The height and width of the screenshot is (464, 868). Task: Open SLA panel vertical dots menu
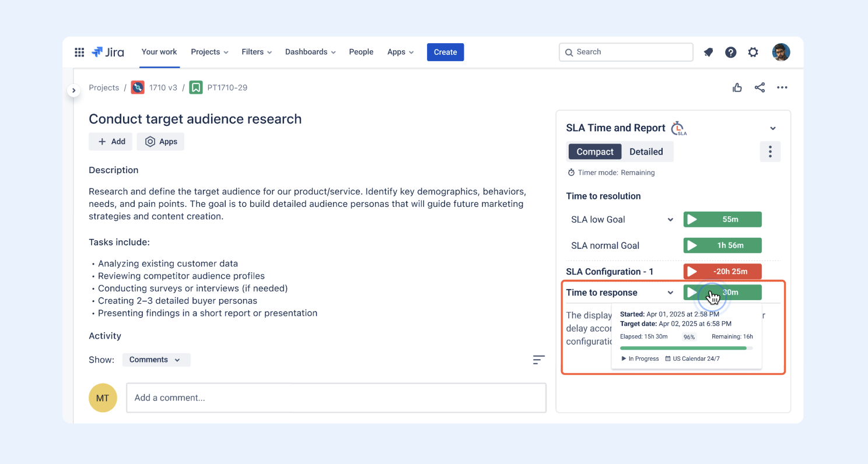[x=770, y=152]
